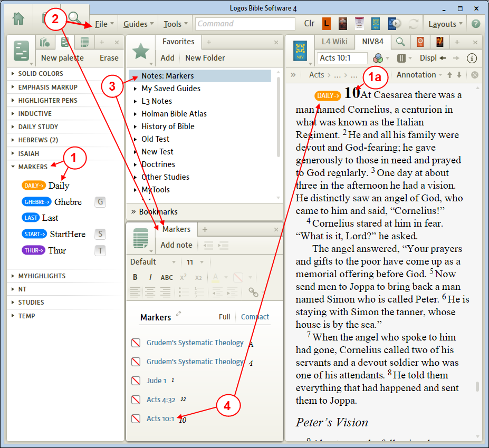The image size is (489, 448).
Task: Open the Home page icon
Action: tap(18, 18)
